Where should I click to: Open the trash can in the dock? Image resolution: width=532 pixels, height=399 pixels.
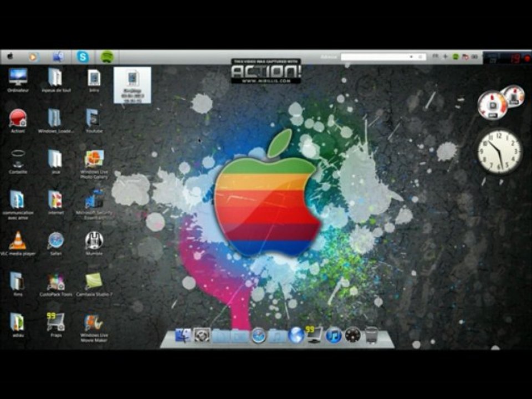(372, 335)
